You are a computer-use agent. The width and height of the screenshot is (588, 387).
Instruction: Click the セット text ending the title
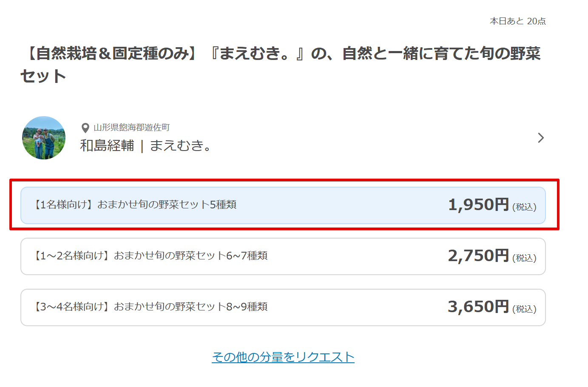point(43,77)
